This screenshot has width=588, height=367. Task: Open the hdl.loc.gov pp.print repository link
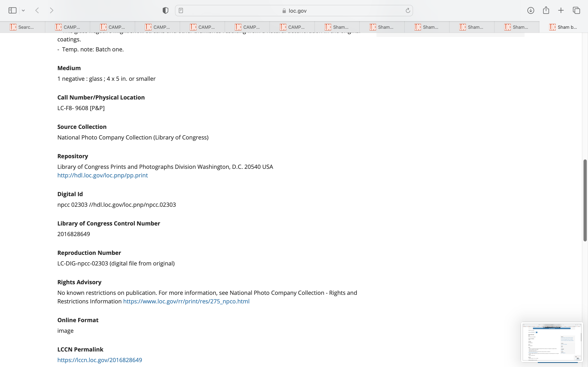point(102,175)
